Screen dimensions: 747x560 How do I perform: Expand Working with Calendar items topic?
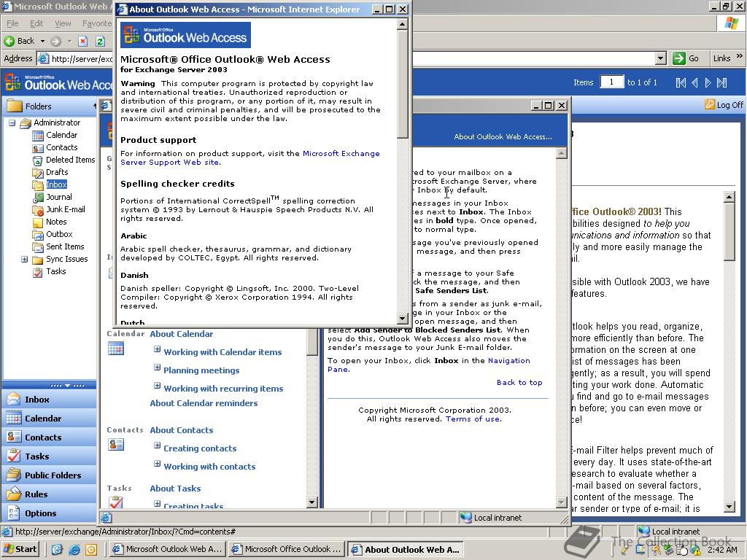(158, 349)
